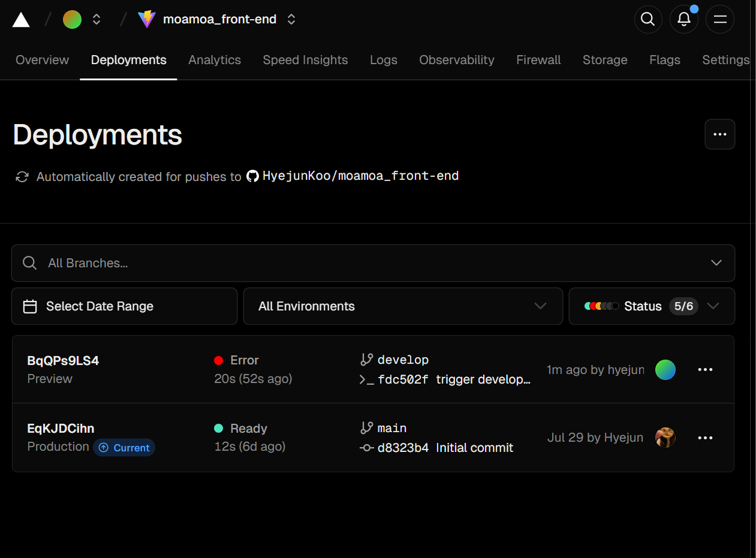Viewport: 756px width, 558px height.
Task: Click the commit node icon beside d8323b4
Action: click(367, 448)
